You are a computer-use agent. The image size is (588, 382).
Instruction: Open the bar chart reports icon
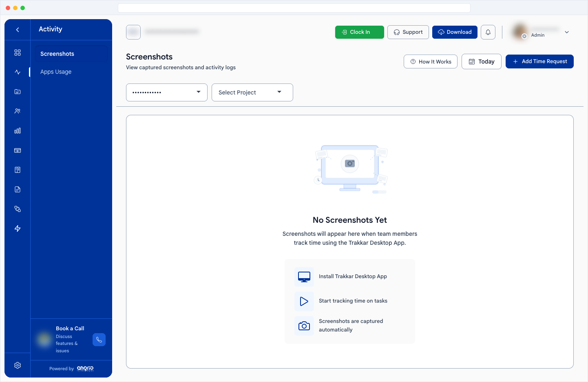[18, 131]
